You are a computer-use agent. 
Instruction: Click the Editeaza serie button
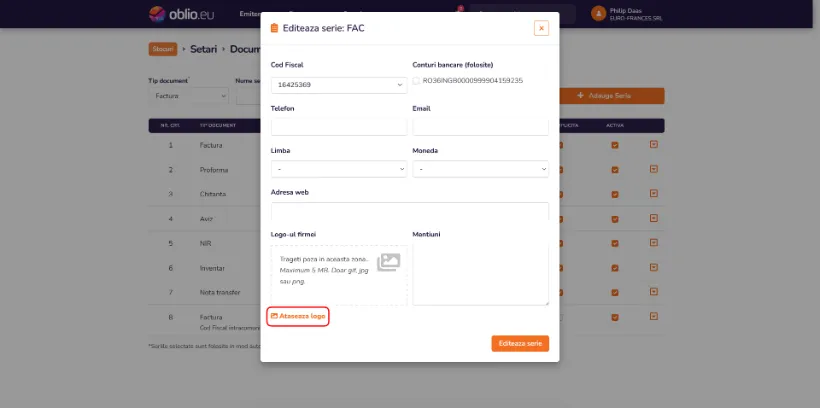click(520, 344)
